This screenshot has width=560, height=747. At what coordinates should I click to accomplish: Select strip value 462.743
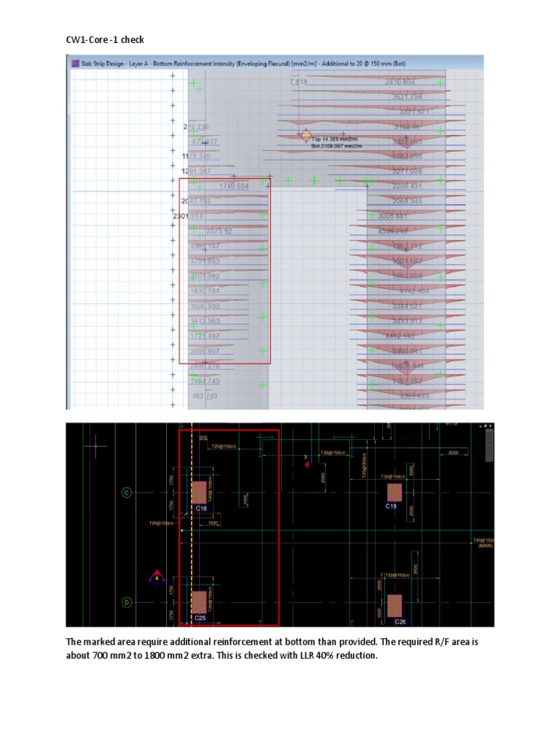(205, 396)
